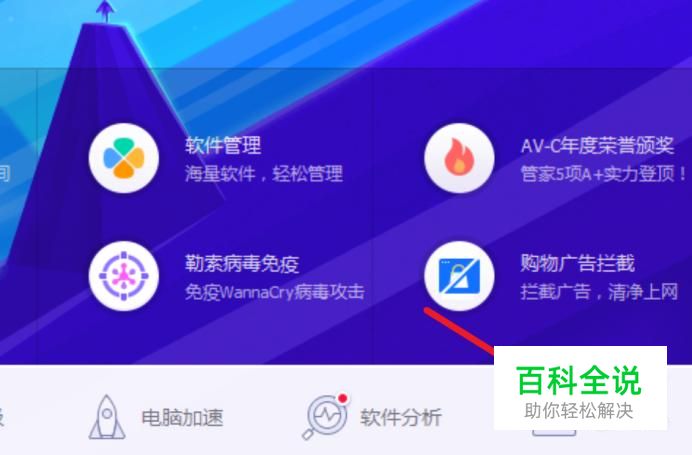Image resolution: width=692 pixels, height=455 pixels.
Task: Open the AV-C年度荣誉颁奖 title link
Action: point(598,145)
